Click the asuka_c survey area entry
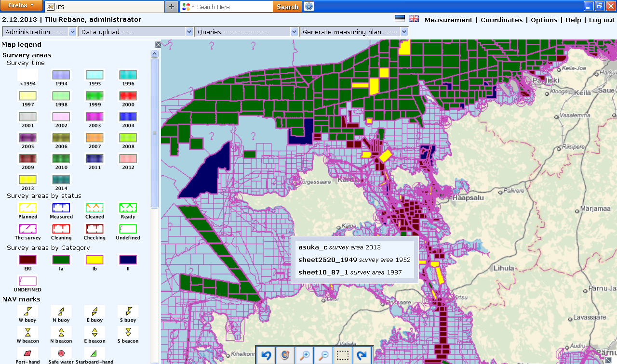617x364 pixels. click(x=313, y=247)
